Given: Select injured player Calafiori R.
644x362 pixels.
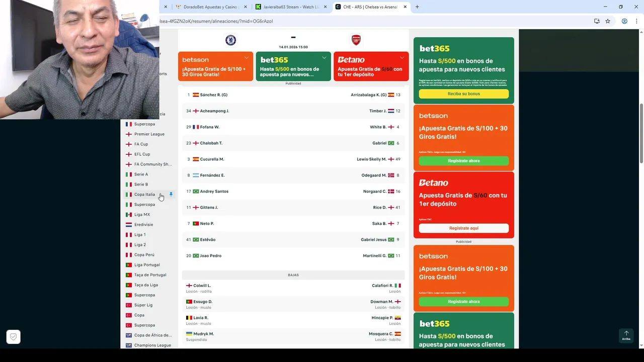Looking at the screenshot, I should tap(382, 286).
